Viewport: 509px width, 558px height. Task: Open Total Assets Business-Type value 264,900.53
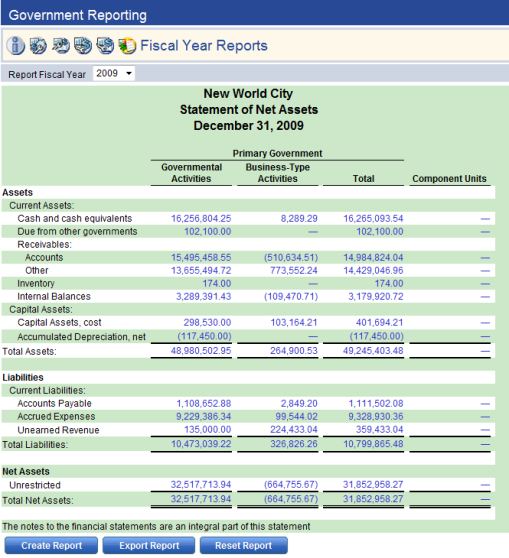click(294, 351)
